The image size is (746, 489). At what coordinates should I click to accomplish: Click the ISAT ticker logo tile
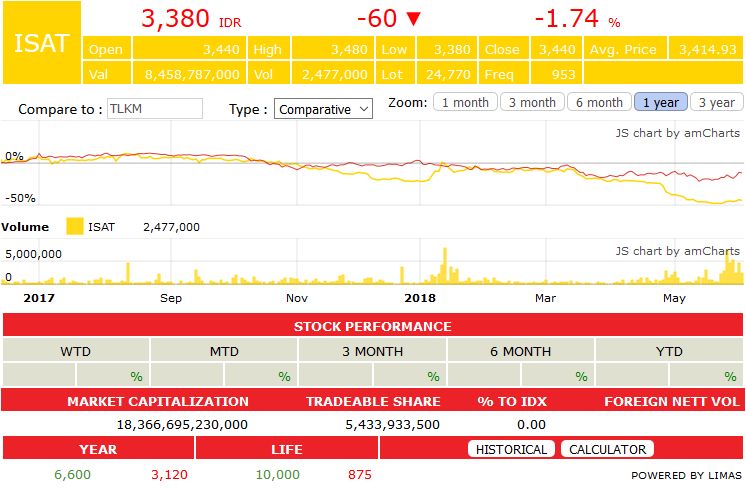point(42,43)
